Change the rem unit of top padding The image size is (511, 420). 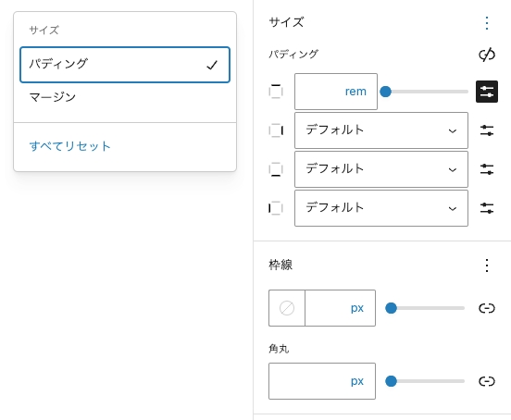click(355, 92)
